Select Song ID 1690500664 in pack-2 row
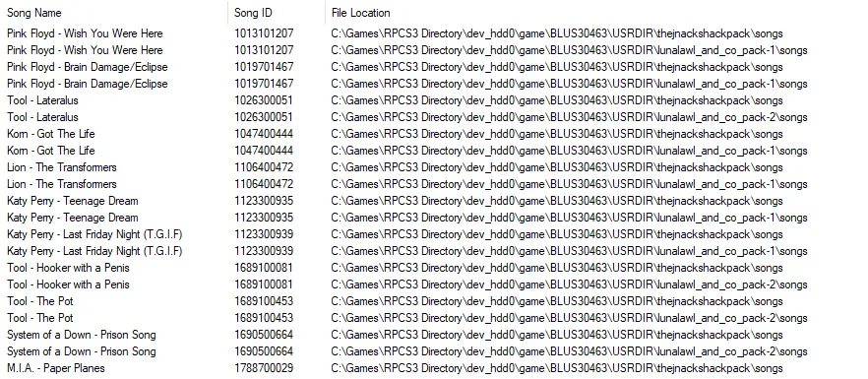Screen dimensions: 868x379 (264, 351)
